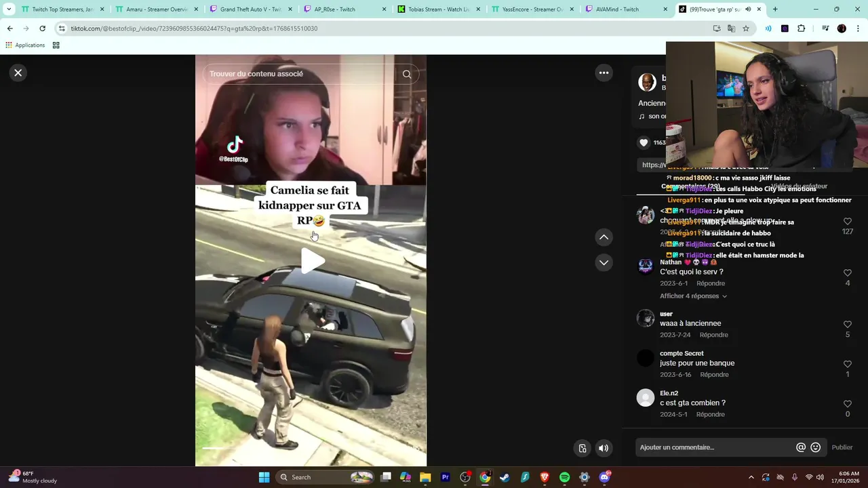This screenshot has height=488, width=868.
Task: Open Spotify from taskbar
Action: tap(564, 477)
